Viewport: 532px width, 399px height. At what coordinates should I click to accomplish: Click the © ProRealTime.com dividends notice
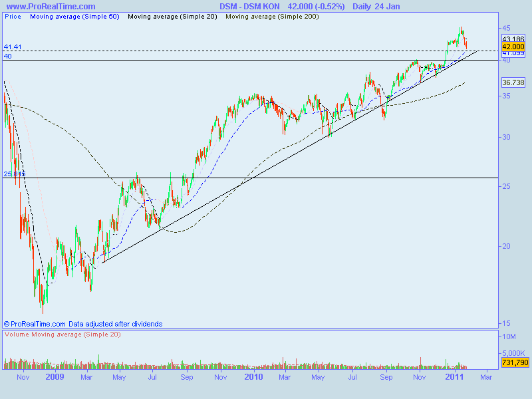[83, 324]
